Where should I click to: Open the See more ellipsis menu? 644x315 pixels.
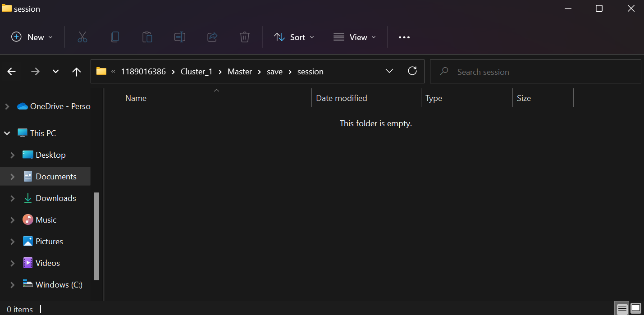404,37
